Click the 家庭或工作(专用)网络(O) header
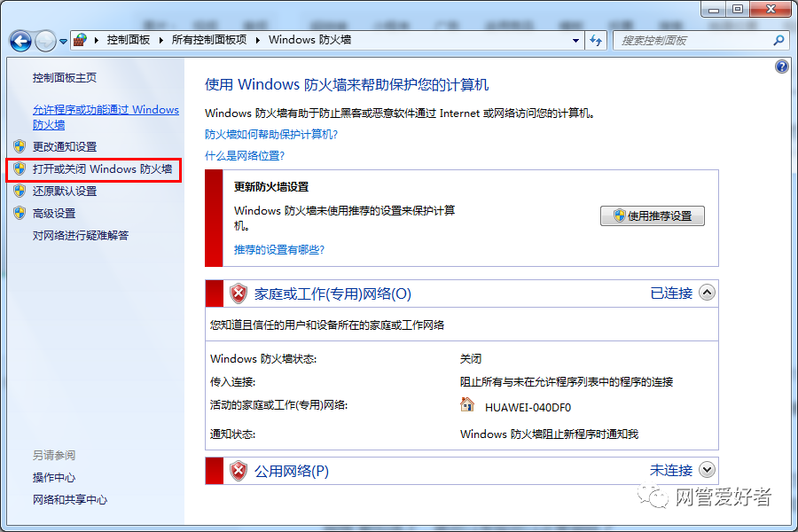 click(332, 293)
